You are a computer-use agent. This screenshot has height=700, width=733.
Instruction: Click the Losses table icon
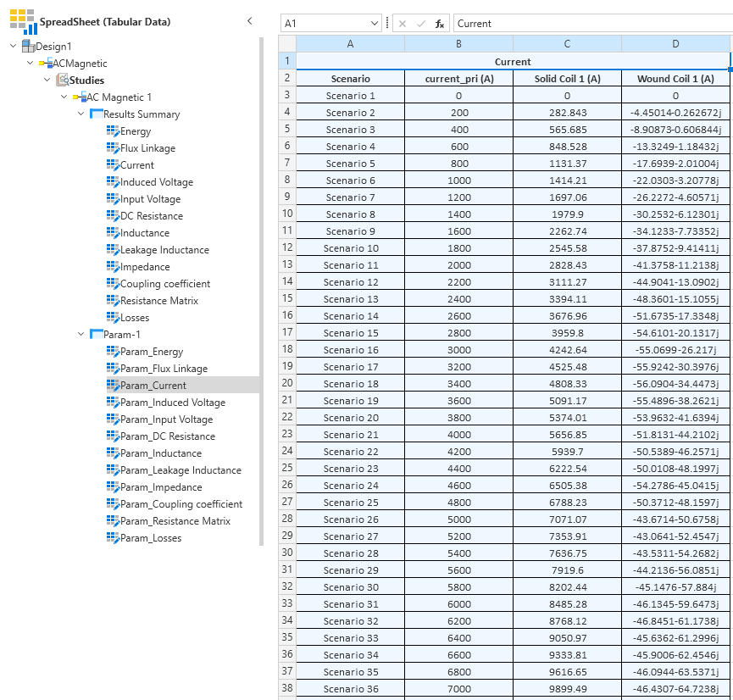point(114,318)
